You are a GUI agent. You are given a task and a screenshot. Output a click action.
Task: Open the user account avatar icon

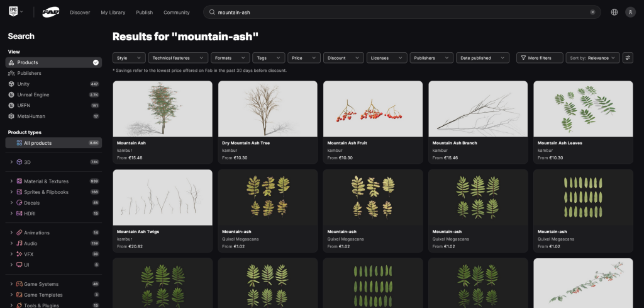pos(630,13)
